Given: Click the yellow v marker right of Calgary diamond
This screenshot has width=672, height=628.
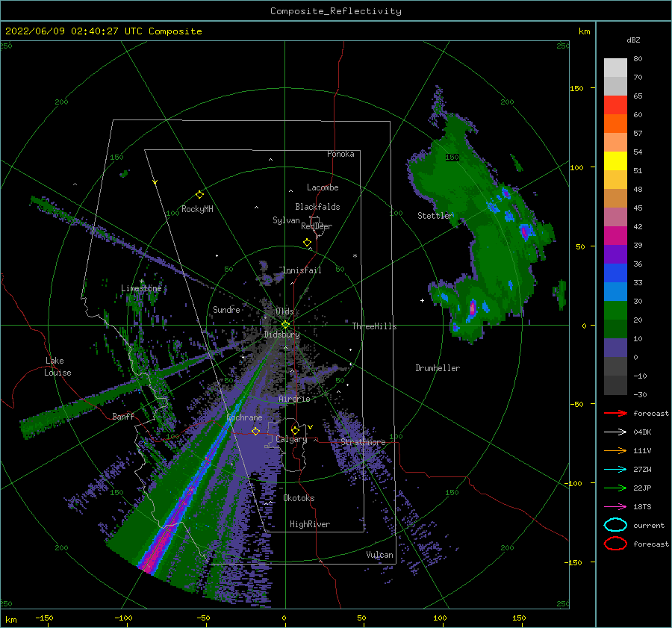Looking at the screenshot, I should [x=311, y=427].
